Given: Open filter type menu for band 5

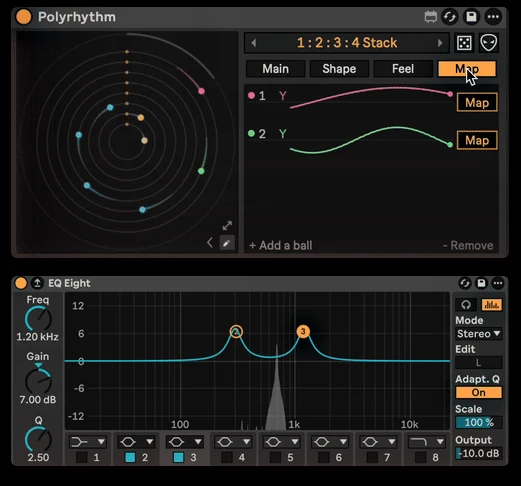Looking at the screenshot, I should [281, 442].
